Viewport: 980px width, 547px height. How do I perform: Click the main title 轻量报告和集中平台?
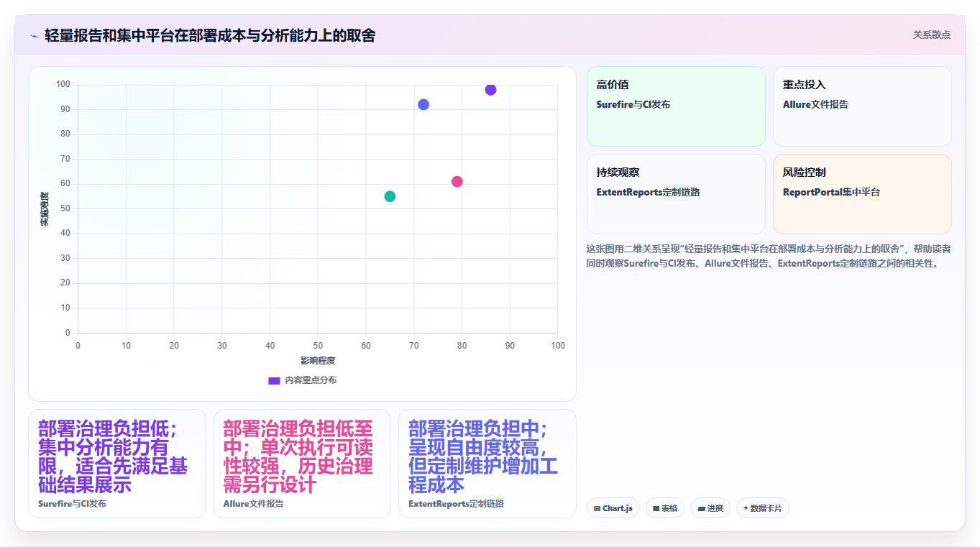pyautogui.click(x=210, y=35)
